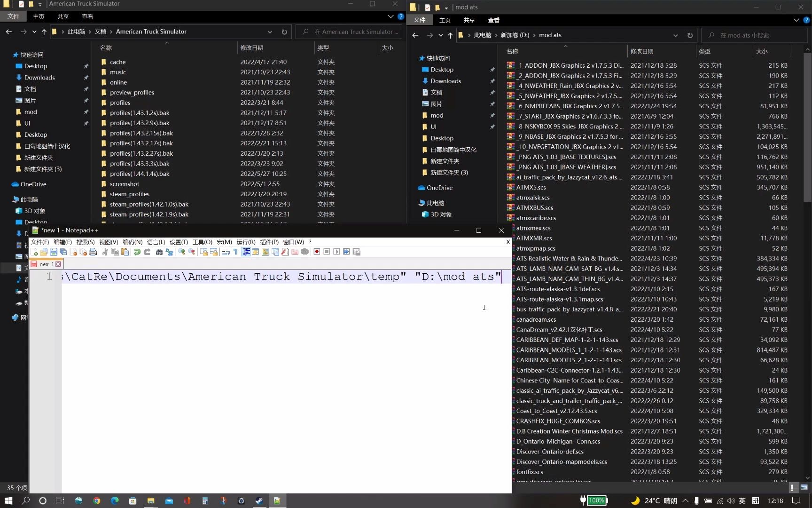This screenshot has height=508, width=812.
Task: Click the macro Record button in Notepad++
Action: pos(317,252)
